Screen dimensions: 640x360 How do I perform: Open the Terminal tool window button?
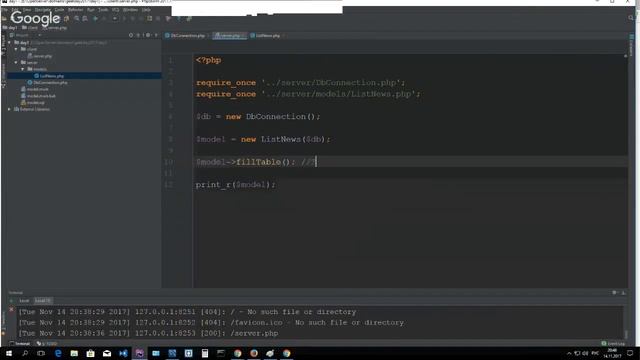(x=20, y=344)
